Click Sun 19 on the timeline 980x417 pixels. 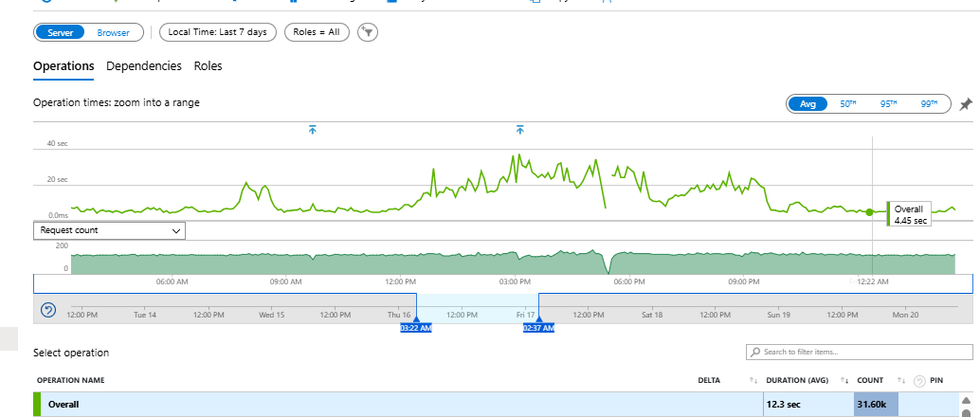tap(779, 315)
